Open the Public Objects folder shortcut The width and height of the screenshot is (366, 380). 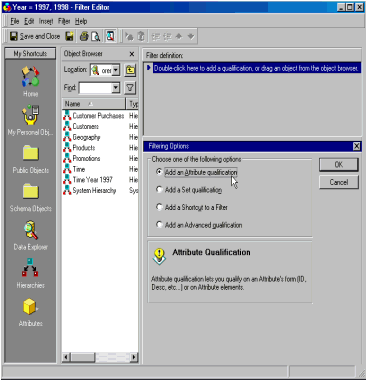pos(30,159)
